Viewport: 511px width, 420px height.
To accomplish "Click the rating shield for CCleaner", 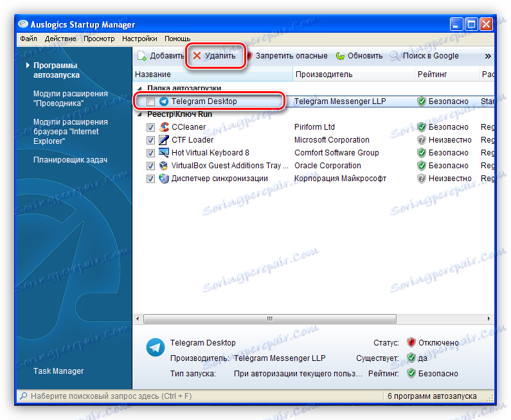I will point(422,127).
